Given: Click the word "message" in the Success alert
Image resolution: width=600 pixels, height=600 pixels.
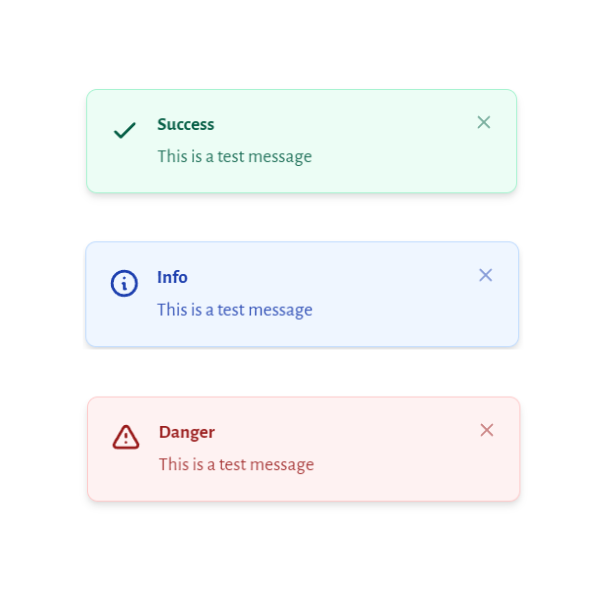Looking at the screenshot, I should point(279,156).
